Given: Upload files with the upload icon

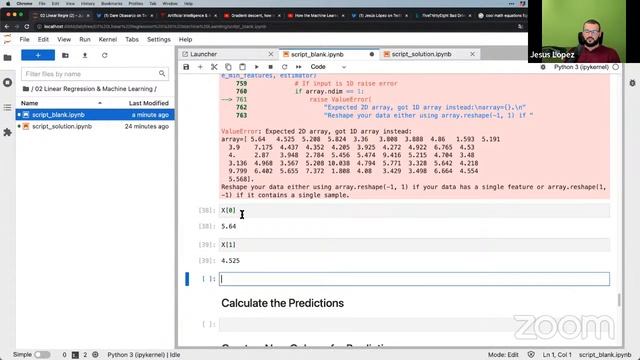Looking at the screenshot, I should [85, 55].
